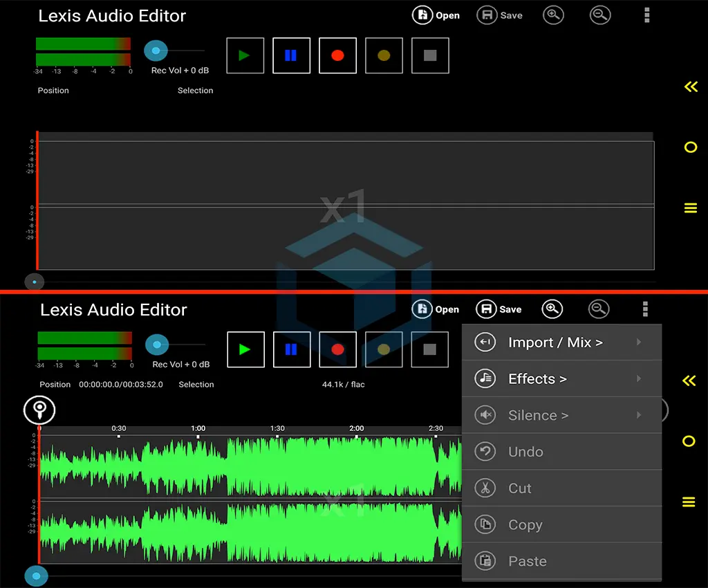
Task: Click 0:30 marker on waveform timeline
Action: [119, 428]
